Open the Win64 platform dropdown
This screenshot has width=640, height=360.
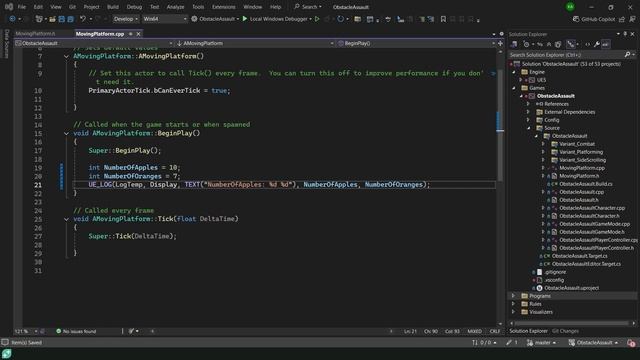click(x=164, y=19)
